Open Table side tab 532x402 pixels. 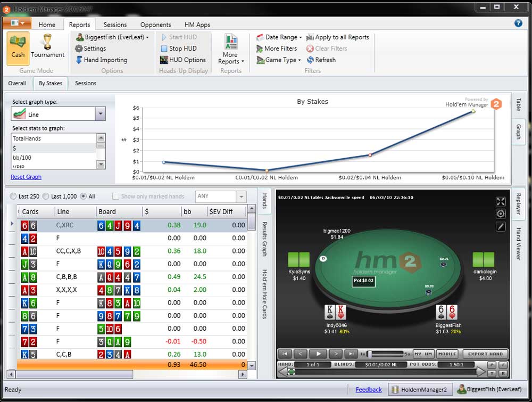518,104
